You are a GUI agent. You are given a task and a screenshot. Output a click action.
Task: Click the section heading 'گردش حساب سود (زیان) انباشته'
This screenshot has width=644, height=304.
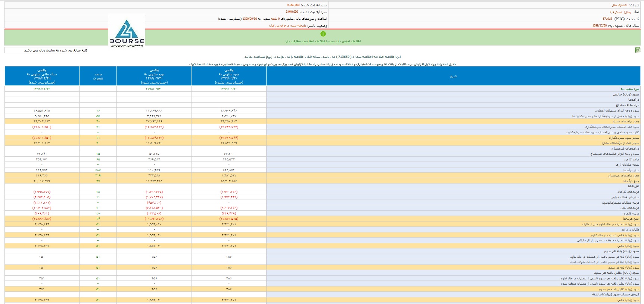pos(615,295)
